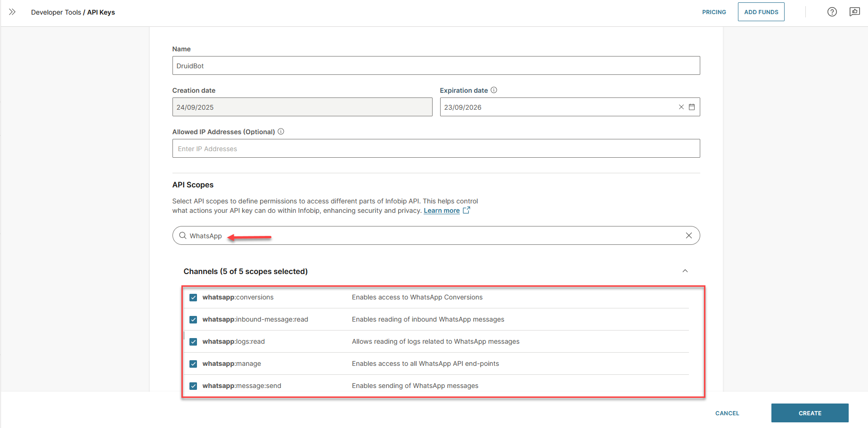Click the Add Funds button
Image resolution: width=868 pixels, height=428 pixels.
(x=761, y=12)
